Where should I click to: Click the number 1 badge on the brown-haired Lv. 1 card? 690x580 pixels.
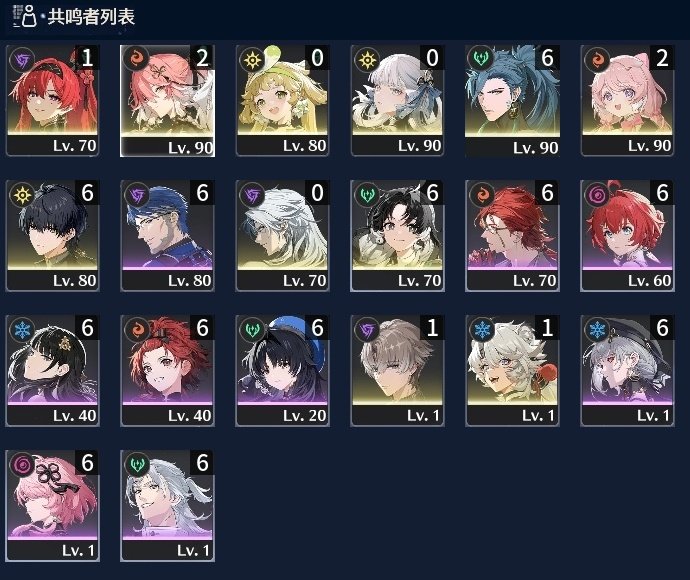432,327
